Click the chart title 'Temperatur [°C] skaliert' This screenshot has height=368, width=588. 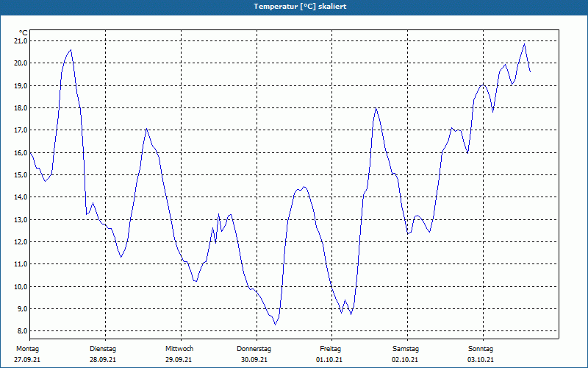(300, 7)
